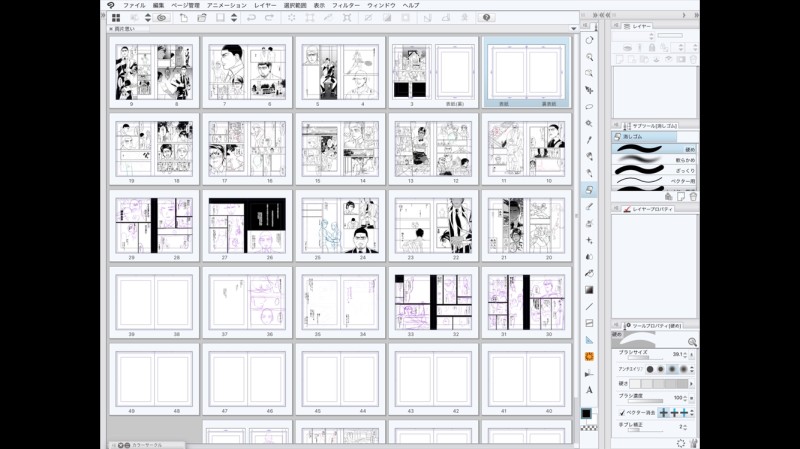Adjust the ブラシ濃度 slider

[645, 401]
